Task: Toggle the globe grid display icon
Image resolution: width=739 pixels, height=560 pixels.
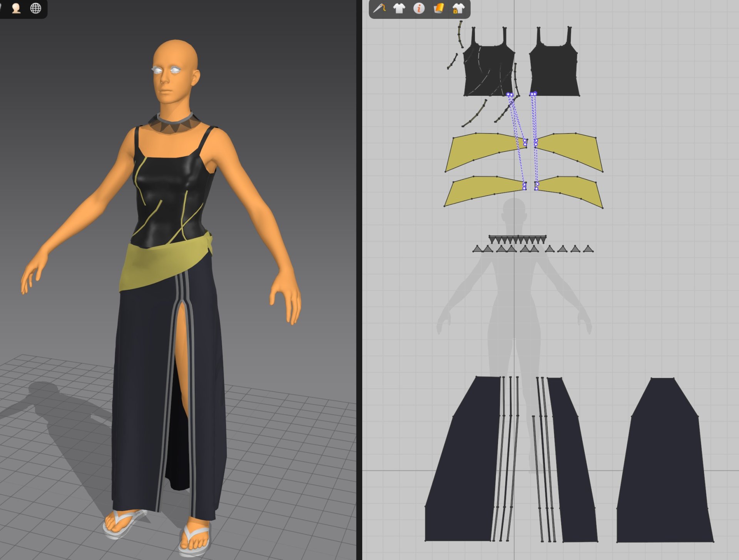Action: point(35,8)
